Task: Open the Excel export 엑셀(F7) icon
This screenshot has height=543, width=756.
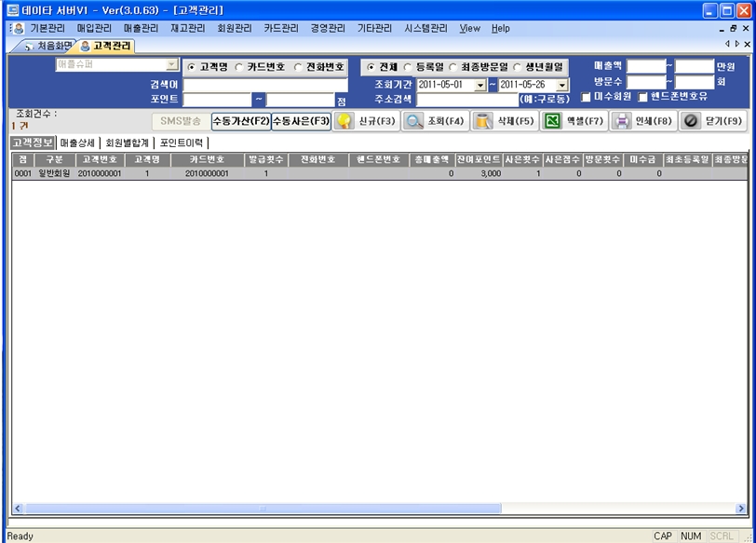Action: coord(555,120)
